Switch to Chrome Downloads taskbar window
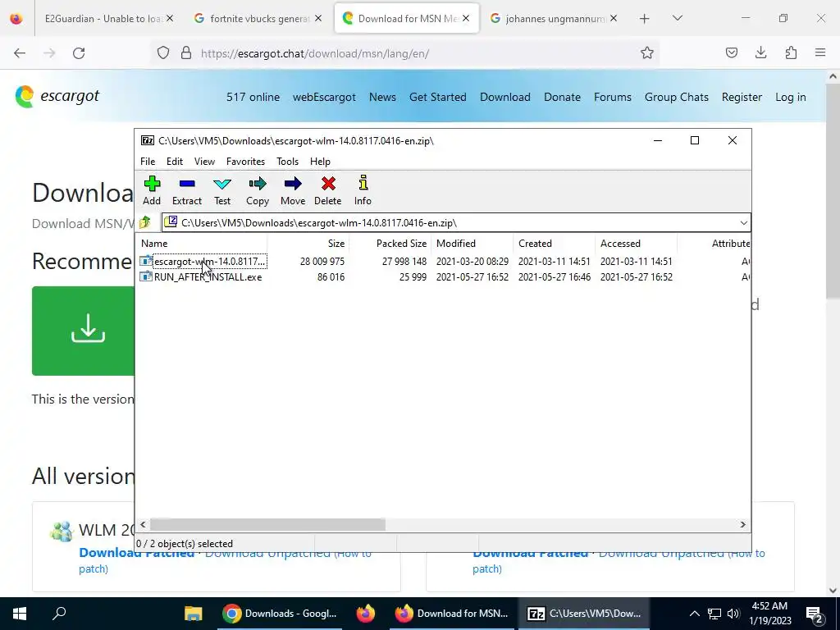 pyautogui.click(x=279, y=614)
